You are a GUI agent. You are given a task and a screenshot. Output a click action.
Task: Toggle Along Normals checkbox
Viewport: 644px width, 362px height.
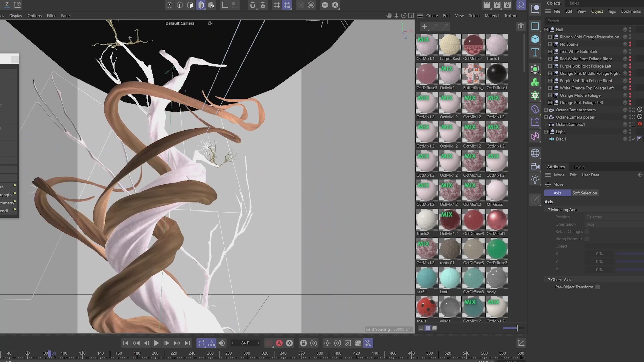coord(587,239)
